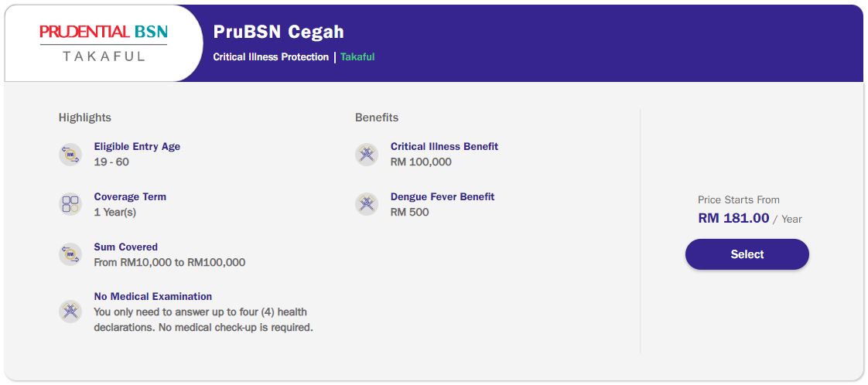Click the Coverage Term icon
Screen dimensions: 868x385
70,205
